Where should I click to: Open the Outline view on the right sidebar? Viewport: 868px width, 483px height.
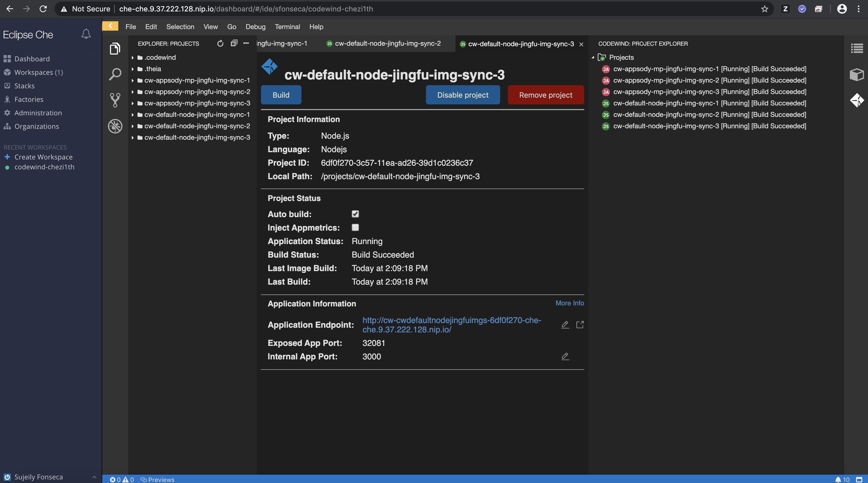(856, 48)
